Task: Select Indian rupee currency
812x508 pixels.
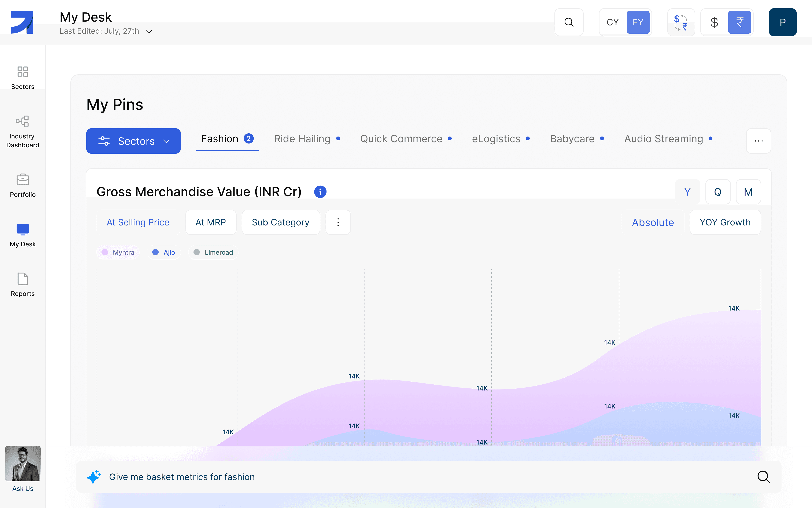Action: [739, 22]
